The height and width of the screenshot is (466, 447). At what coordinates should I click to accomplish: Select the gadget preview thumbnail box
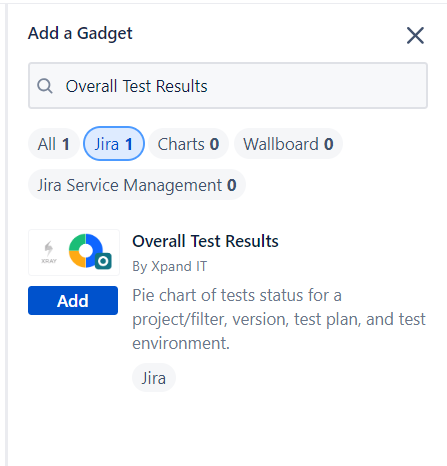pos(74,252)
